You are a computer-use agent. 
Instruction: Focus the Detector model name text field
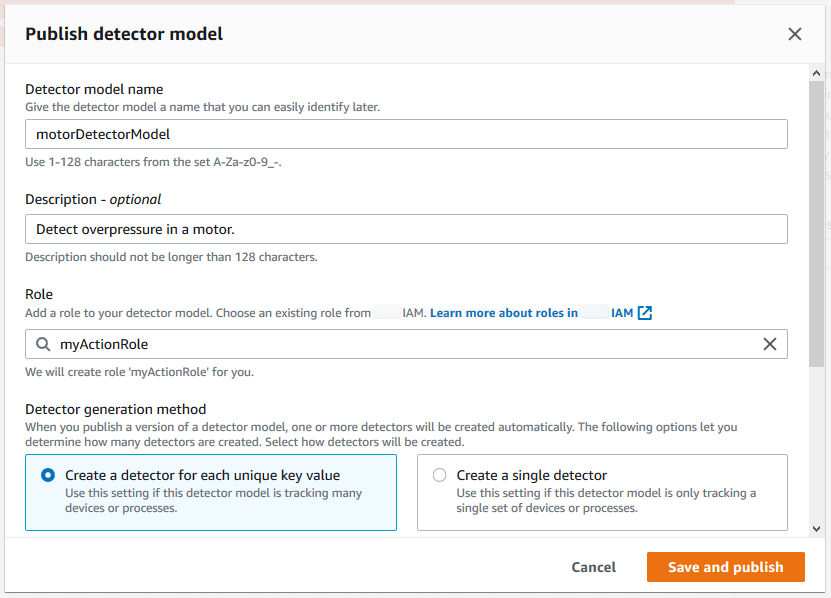pyautogui.click(x=406, y=134)
